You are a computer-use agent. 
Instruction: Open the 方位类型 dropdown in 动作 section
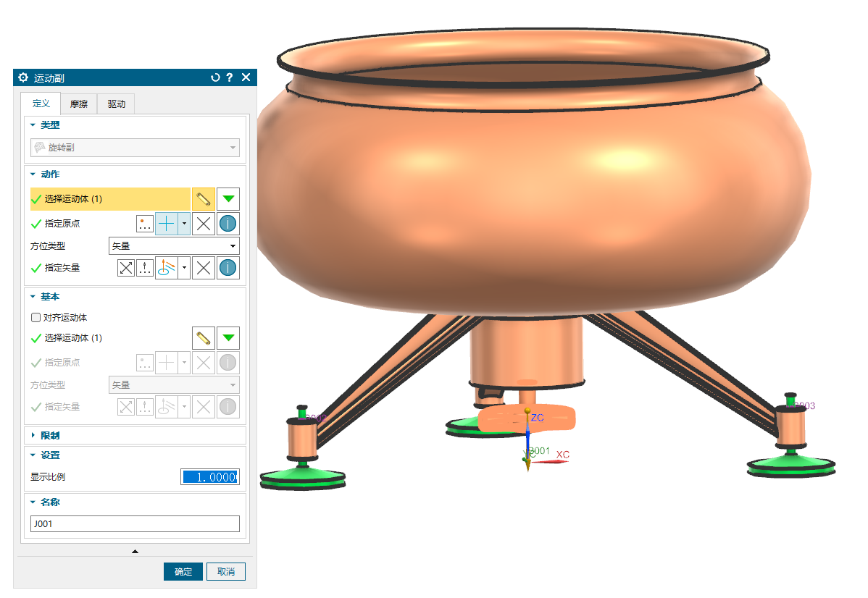click(x=173, y=246)
